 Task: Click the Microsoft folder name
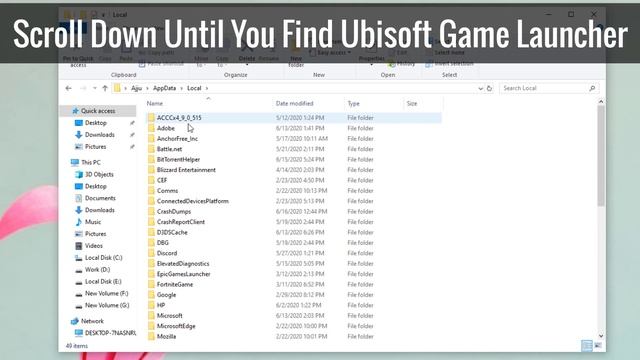[x=169, y=316]
